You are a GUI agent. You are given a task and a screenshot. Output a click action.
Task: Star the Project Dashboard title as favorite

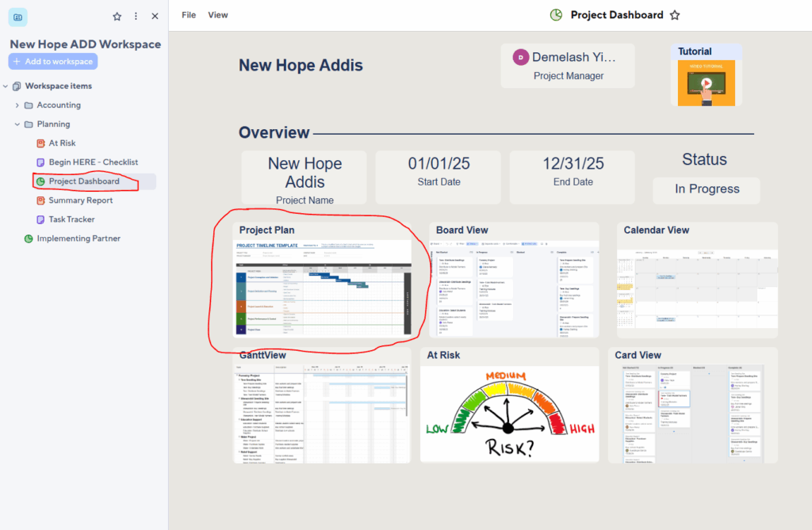[675, 15]
